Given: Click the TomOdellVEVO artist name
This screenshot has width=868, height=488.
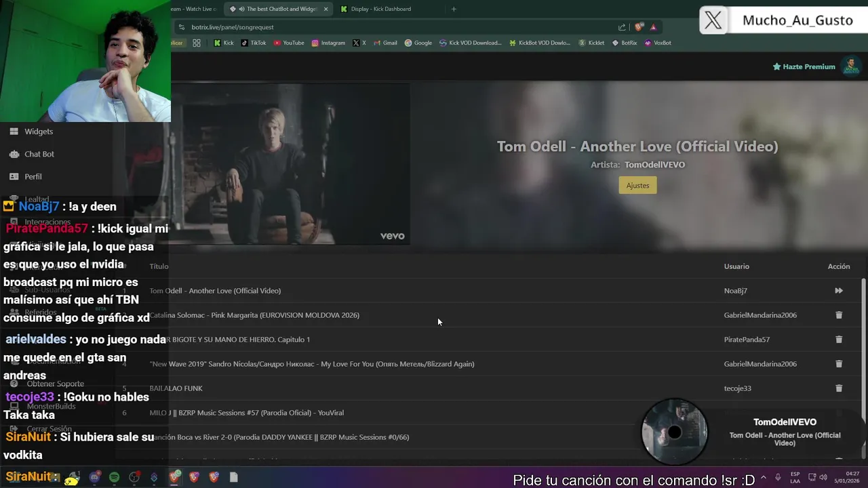Looking at the screenshot, I should coord(654,165).
